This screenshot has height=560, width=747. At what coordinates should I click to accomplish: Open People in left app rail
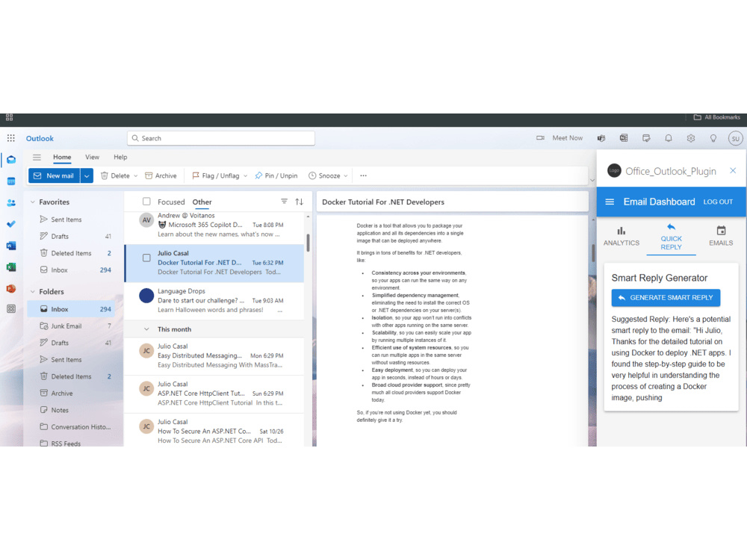[x=11, y=203]
